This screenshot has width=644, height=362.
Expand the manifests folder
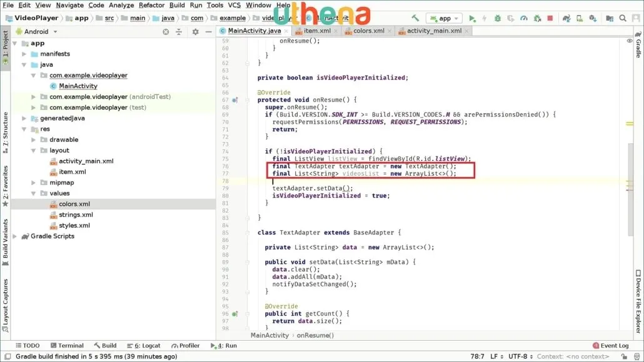pyautogui.click(x=24, y=54)
